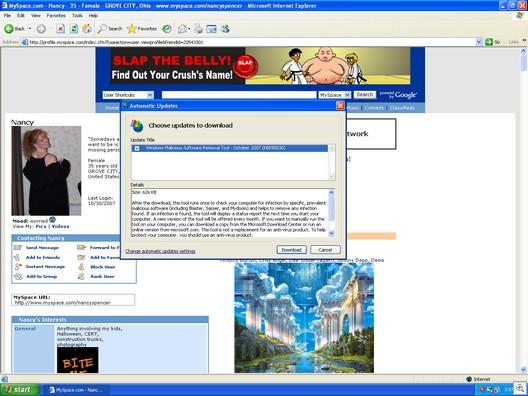This screenshot has width=528, height=396.
Task: Click the Details pane scroll down arrow
Action: pyautogui.click(x=331, y=233)
